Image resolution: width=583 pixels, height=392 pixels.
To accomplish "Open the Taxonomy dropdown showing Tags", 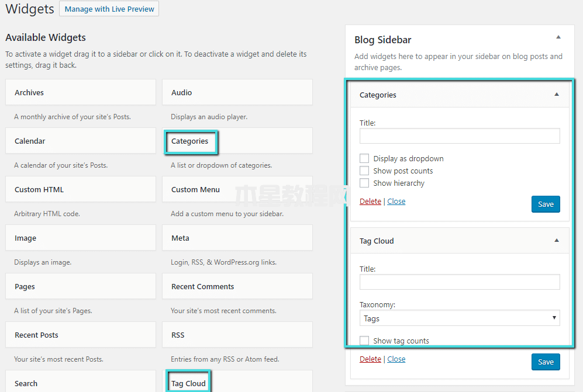I will pyautogui.click(x=460, y=318).
